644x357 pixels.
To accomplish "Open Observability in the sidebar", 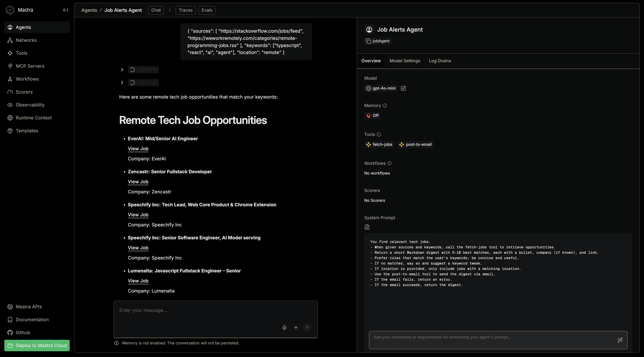I will click(30, 105).
